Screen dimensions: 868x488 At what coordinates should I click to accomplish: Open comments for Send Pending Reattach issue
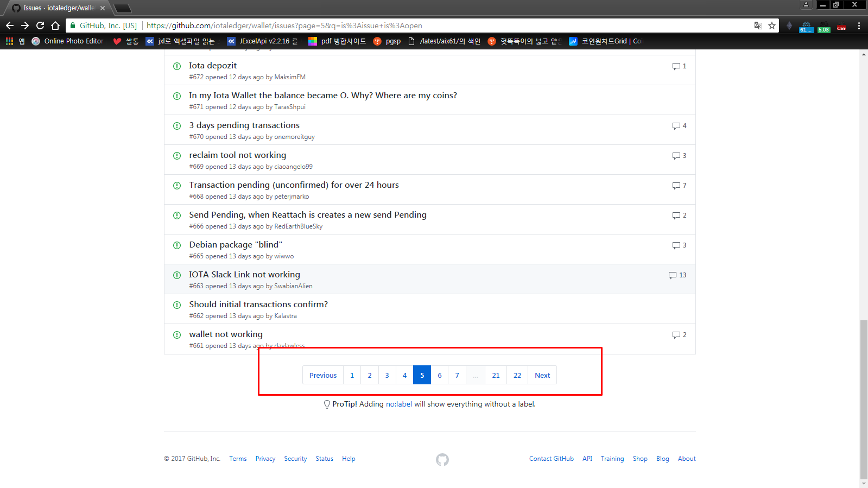[679, 215]
